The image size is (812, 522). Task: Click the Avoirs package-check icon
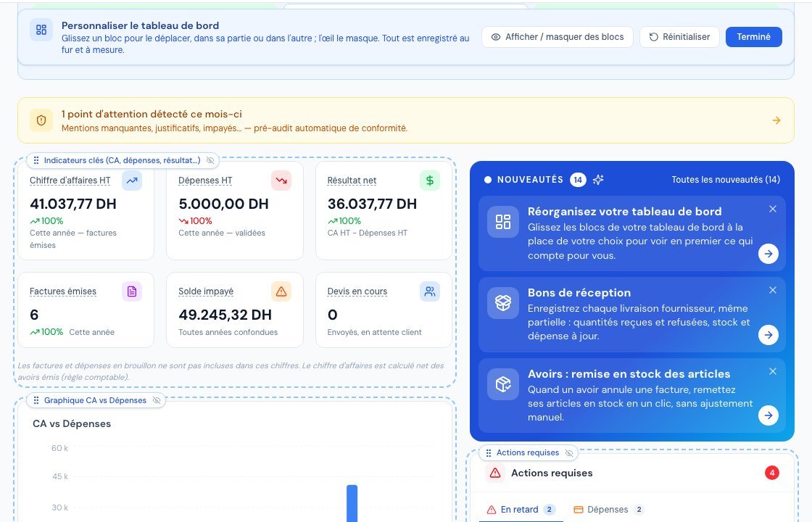click(x=503, y=384)
